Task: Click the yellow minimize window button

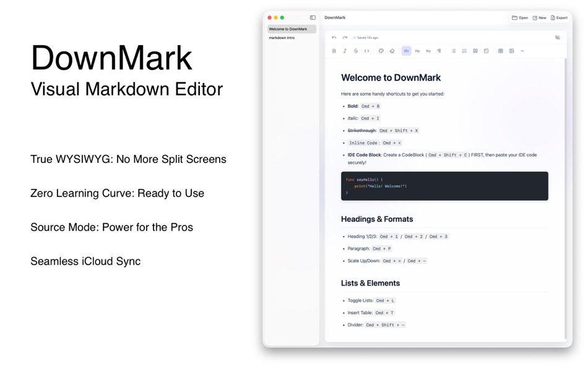Action: pos(275,17)
